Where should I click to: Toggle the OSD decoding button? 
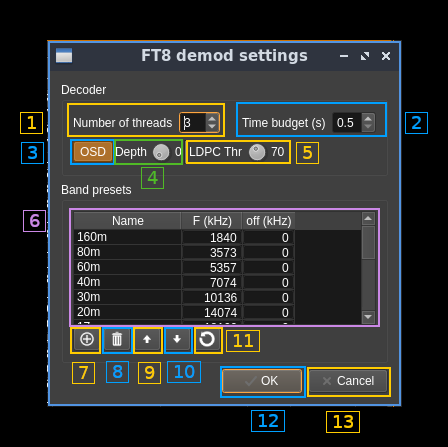pos(93,152)
